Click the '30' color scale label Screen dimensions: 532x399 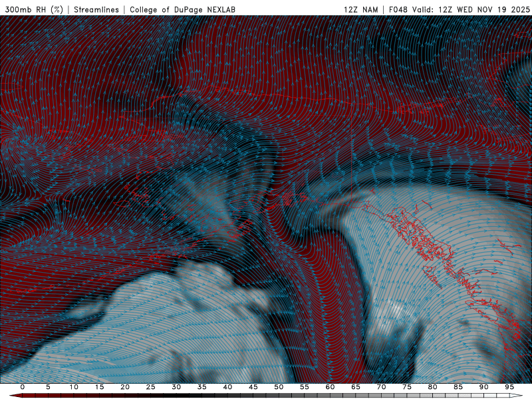pyautogui.click(x=176, y=387)
